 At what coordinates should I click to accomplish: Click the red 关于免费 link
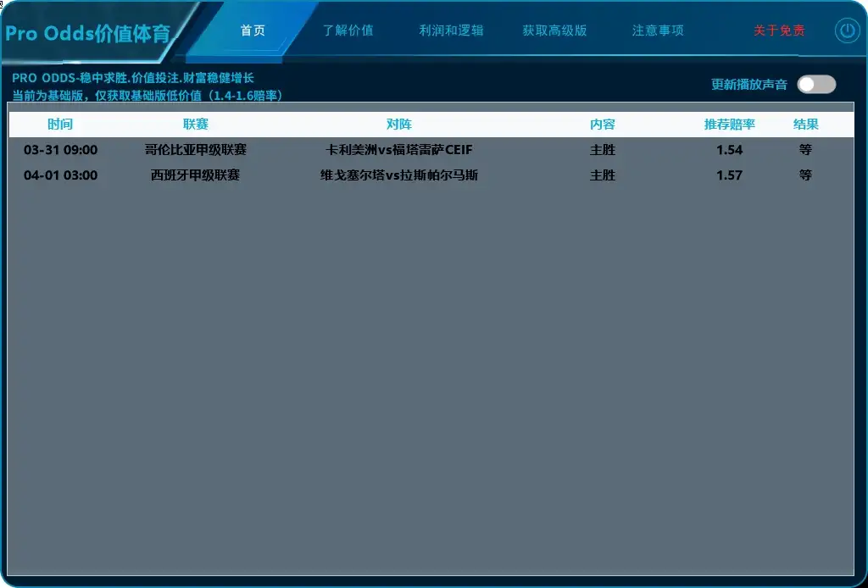pyautogui.click(x=778, y=28)
